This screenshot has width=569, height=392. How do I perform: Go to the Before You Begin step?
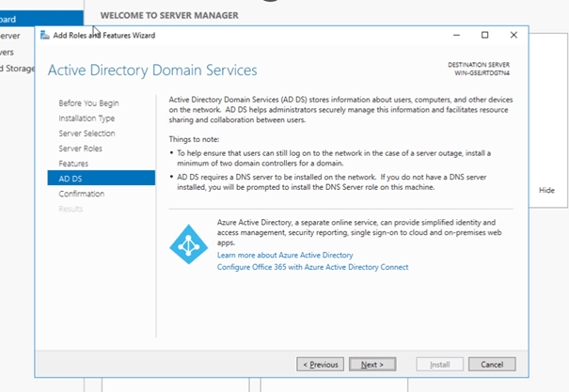click(x=88, y=102)
